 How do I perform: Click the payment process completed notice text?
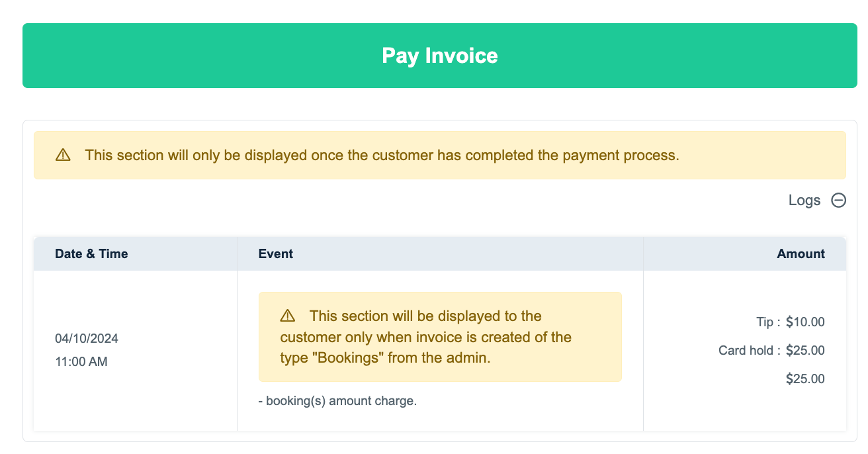tap(382, 156)
